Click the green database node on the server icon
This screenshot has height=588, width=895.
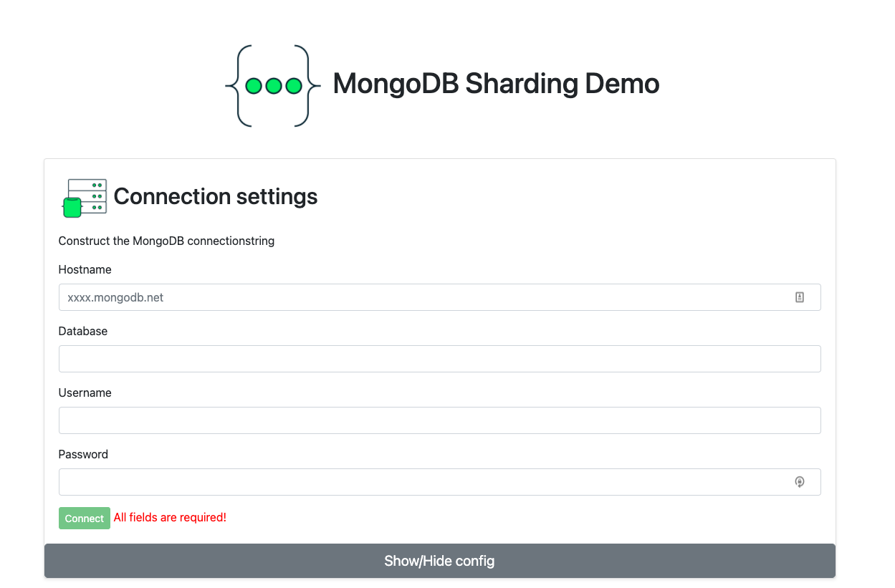point(72,208)
